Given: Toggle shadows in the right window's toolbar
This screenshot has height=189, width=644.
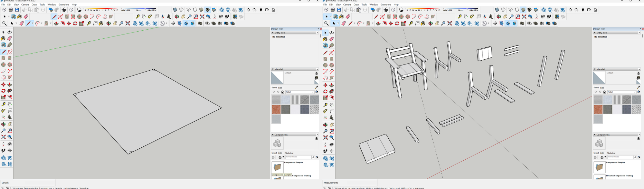Looking at the screenshot, I should (x=401, y=10).
